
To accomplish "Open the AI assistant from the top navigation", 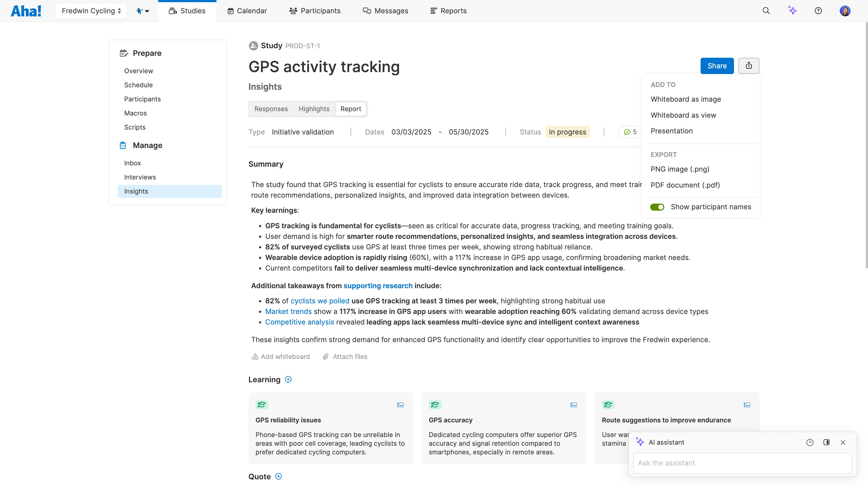I will coord(793,11).
